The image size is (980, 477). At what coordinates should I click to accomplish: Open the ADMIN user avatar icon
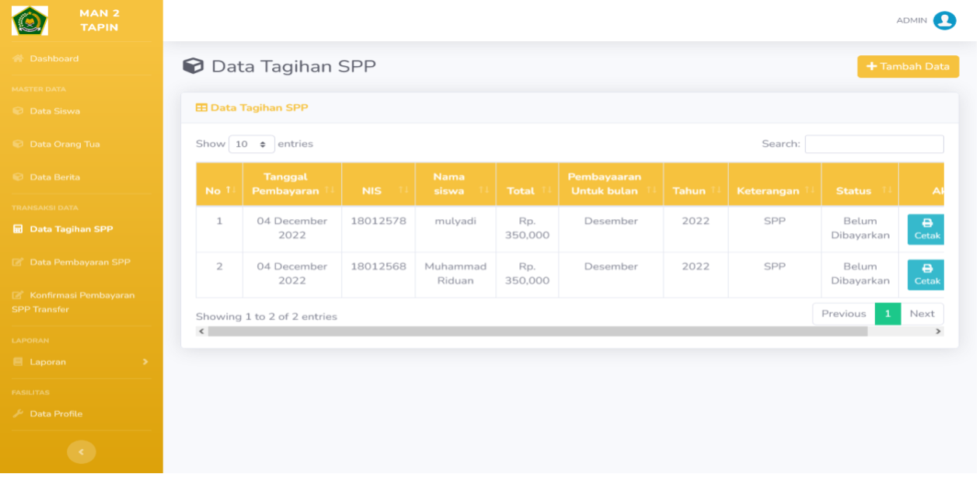click(x=944, y=21)
